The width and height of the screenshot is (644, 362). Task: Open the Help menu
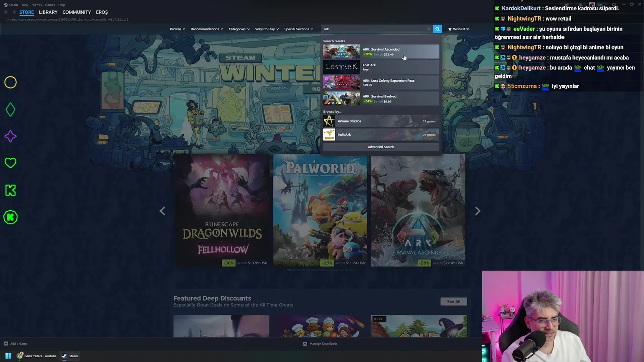(x=61, y=5)
